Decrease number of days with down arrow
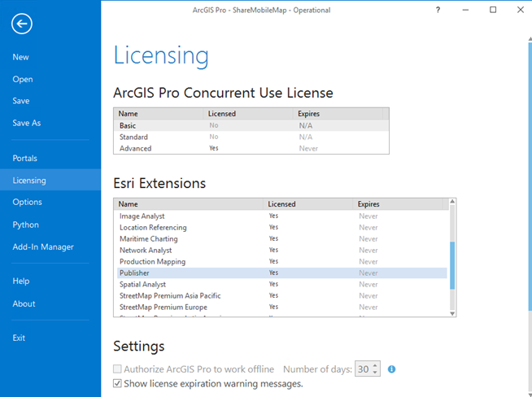Screen dimensions: 532x397 (x=375, y=373)
